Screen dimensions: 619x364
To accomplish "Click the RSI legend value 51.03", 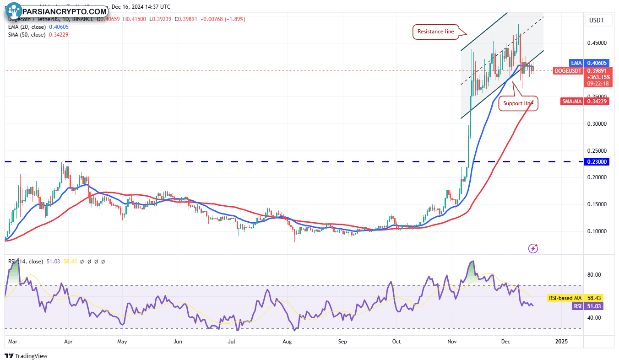I will (54, 262).
